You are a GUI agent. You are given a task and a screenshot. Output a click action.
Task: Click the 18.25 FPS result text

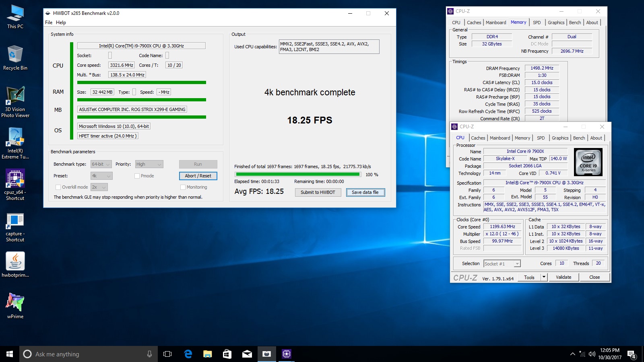tap(310, 120)
